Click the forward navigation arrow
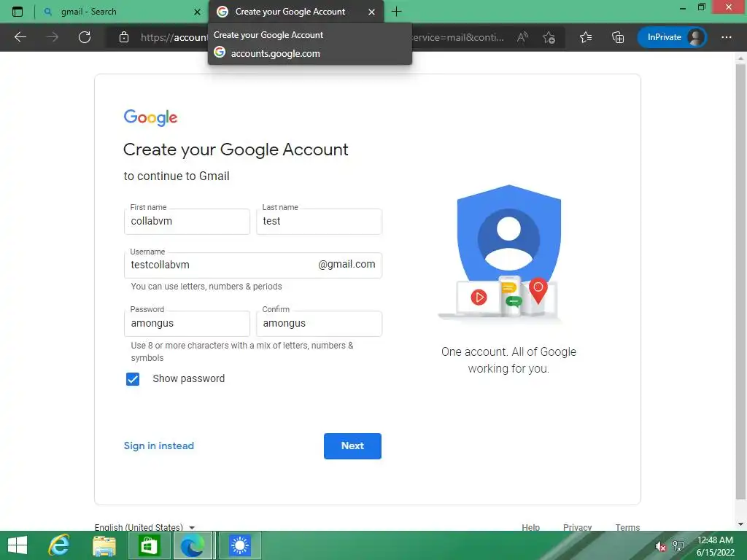 coord(53,37)
